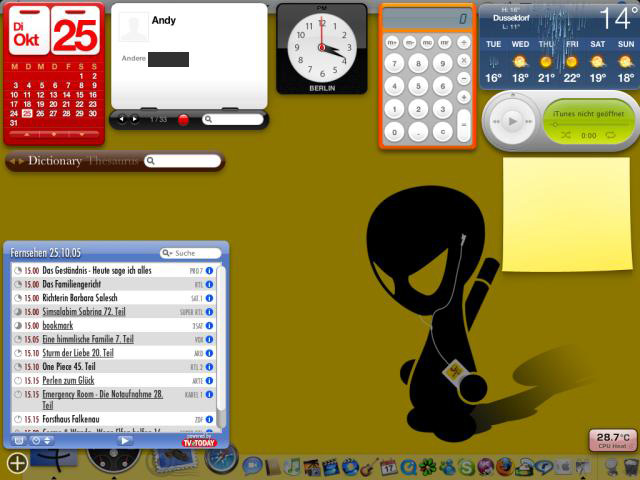Image resolution: width=640 pixels, height=480 pixels.
Task: Go to previous month in calendar widget
Action: [27, 134]
